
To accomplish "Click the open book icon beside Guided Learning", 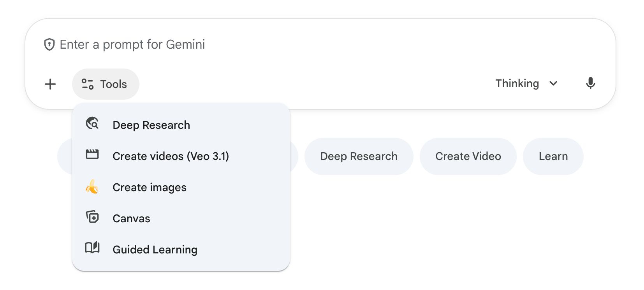I will pyautogui.click(x=92, y=247).
